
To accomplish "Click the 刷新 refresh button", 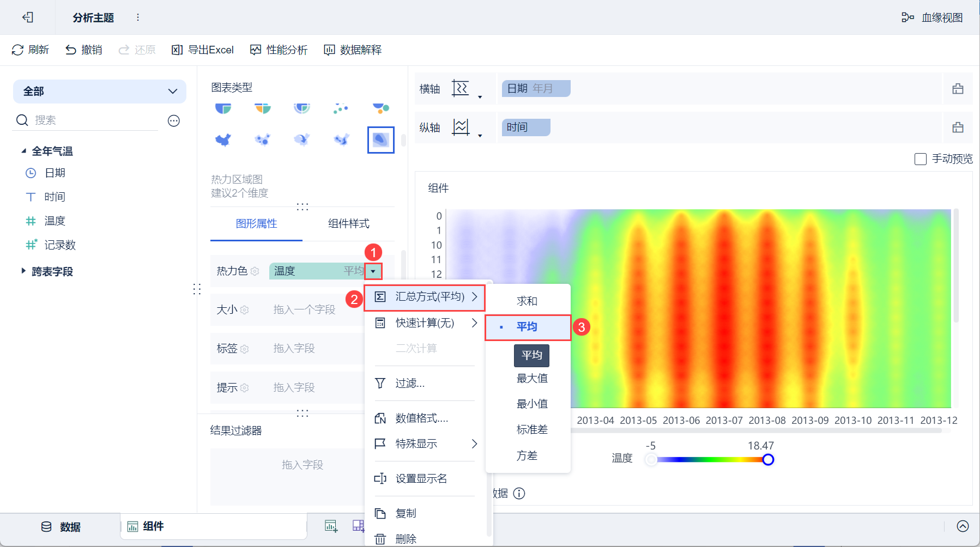I will [31, 50].
